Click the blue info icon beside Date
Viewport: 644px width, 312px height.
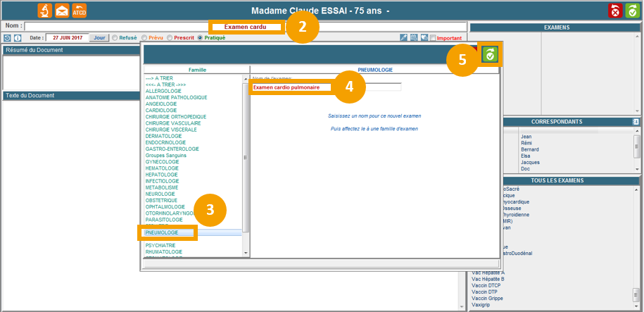(x=18, y=38)
